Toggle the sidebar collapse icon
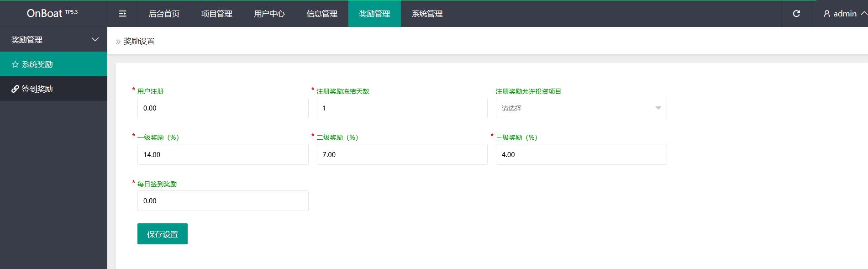The height and width of the screenshot is (269, 868). [x=122, y=14]
